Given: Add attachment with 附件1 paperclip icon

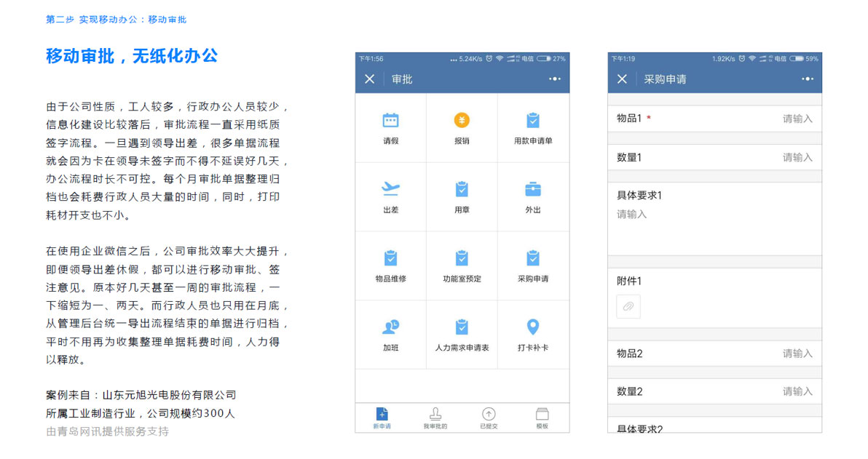Looking at the screenshot, I should pos(628,306).
